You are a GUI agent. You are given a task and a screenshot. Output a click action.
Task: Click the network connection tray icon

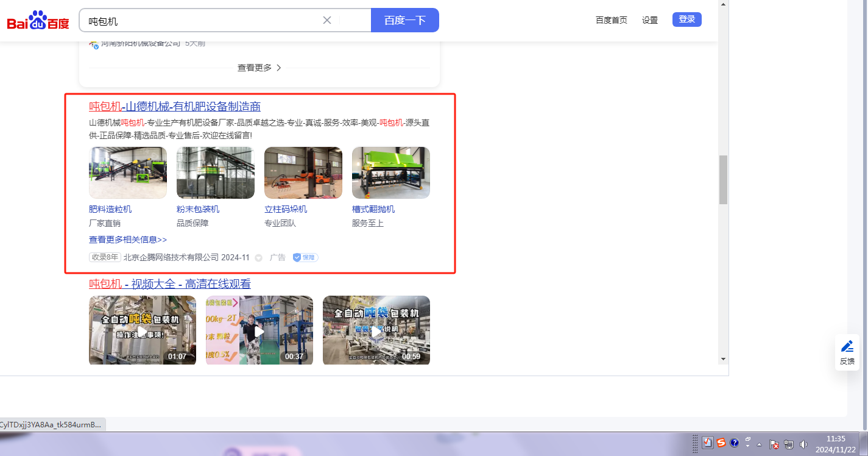coord(789,444)
